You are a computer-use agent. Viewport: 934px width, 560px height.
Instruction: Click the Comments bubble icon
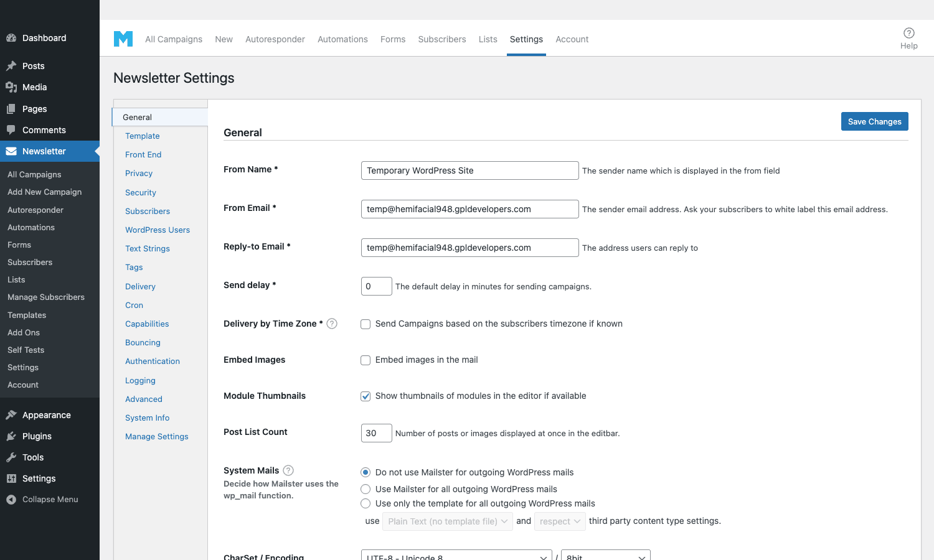click(x=11, y=130)
